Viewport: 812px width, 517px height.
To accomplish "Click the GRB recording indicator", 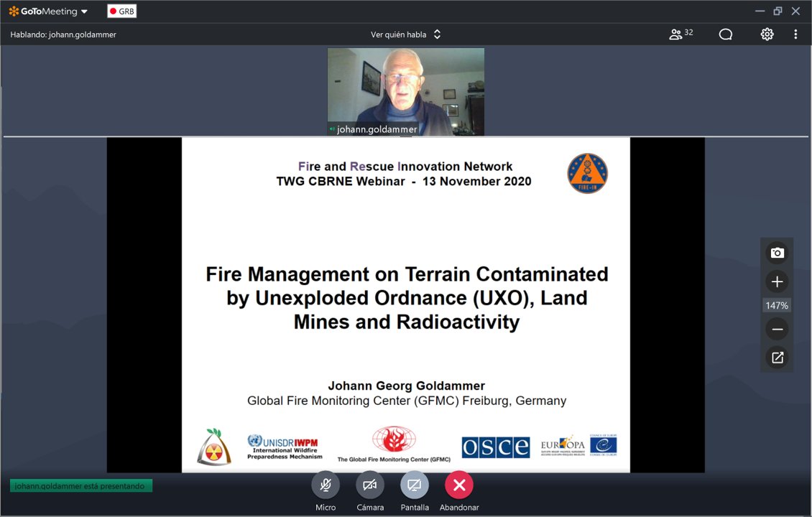I will click(x=121, y=11).
